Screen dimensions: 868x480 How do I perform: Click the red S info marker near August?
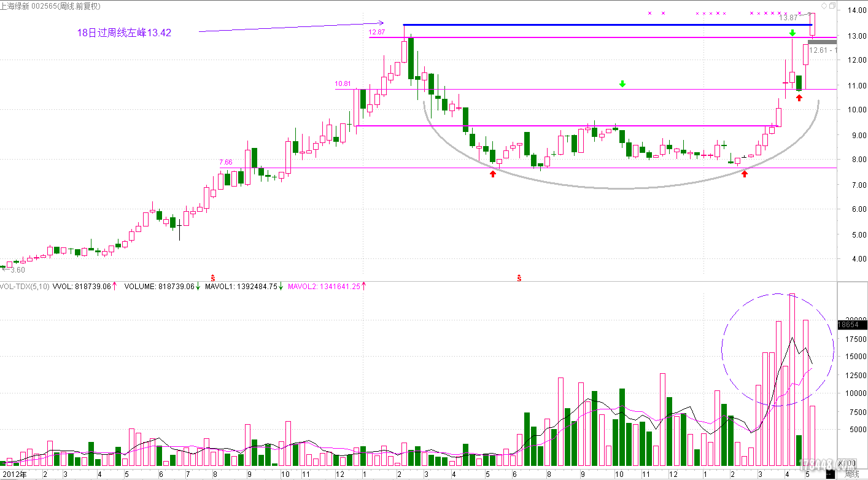pos(213,278)
